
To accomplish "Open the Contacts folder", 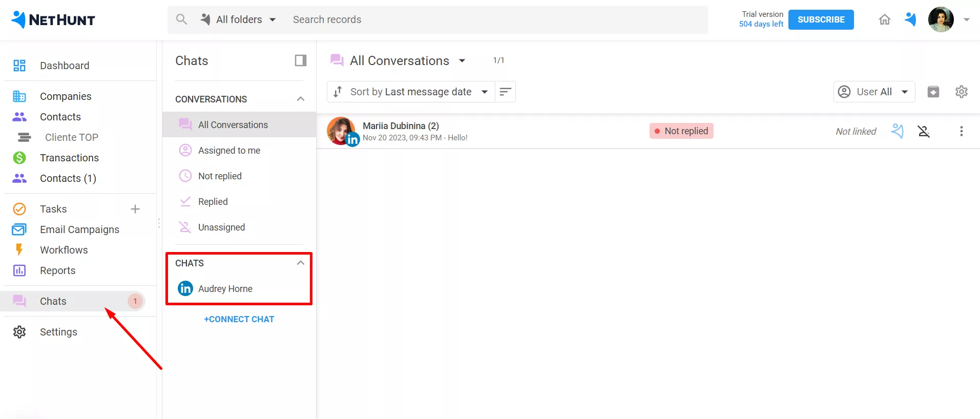I will 60,117.
